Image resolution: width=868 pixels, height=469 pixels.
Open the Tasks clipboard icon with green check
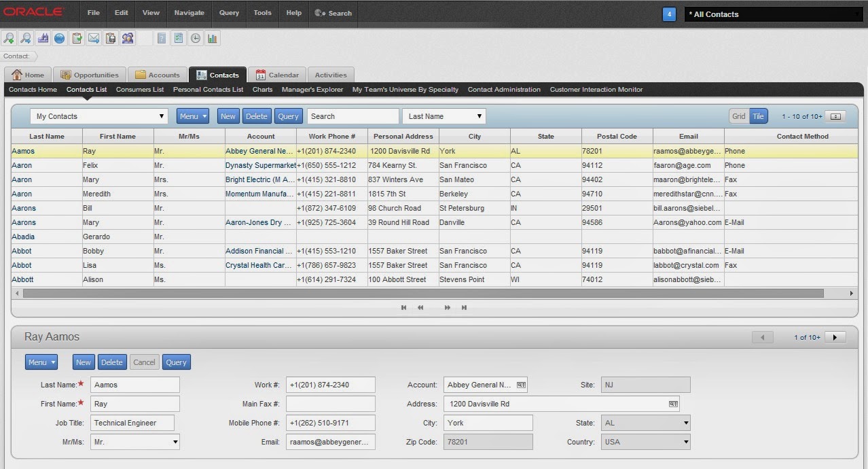point(77,38)
